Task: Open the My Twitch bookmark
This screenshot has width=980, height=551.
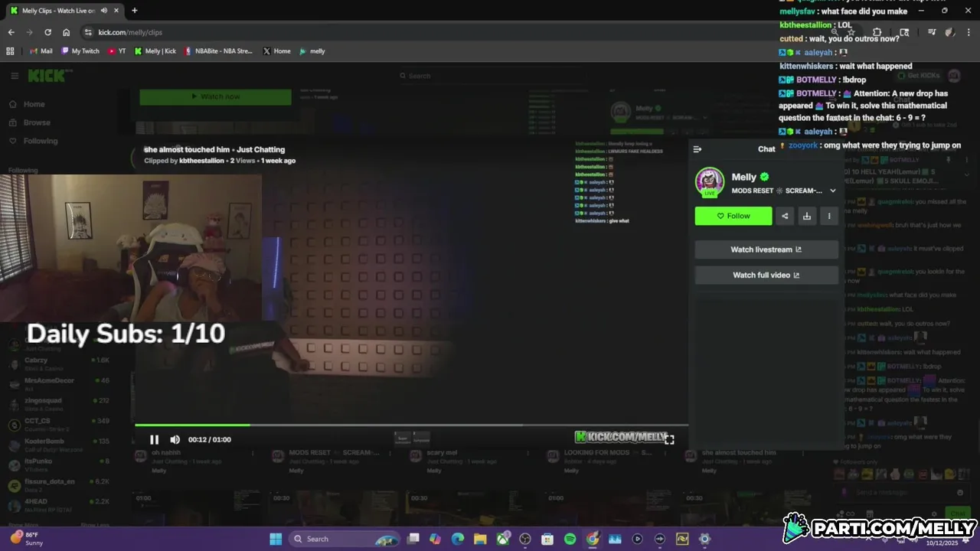Action: pos(80,51)
